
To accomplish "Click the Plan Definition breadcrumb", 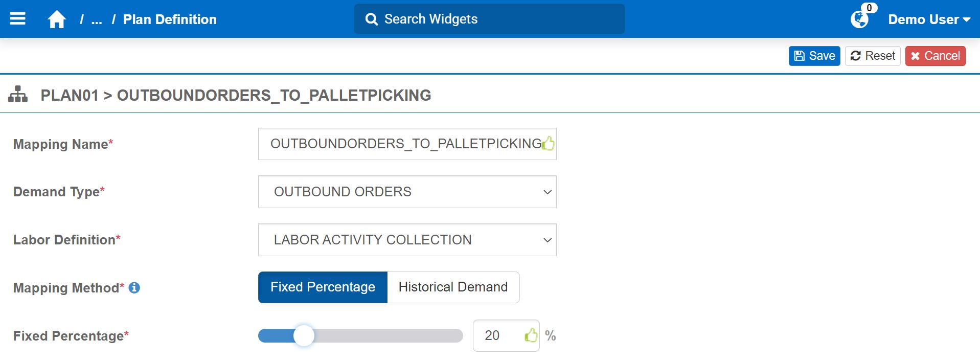I will [x=170, y=19].
